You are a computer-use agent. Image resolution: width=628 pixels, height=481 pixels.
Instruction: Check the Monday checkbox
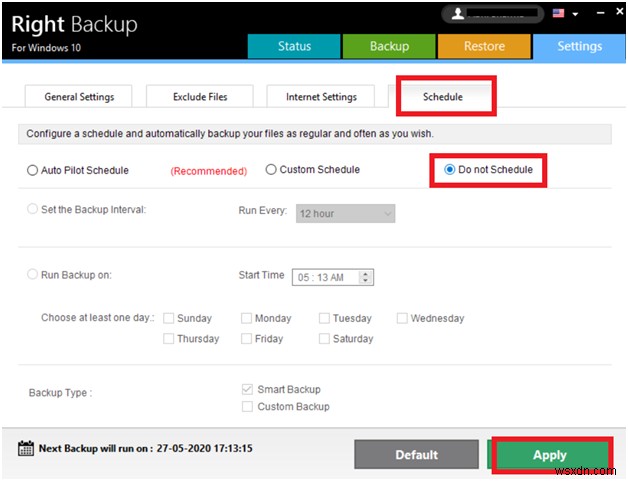point(246,318)
